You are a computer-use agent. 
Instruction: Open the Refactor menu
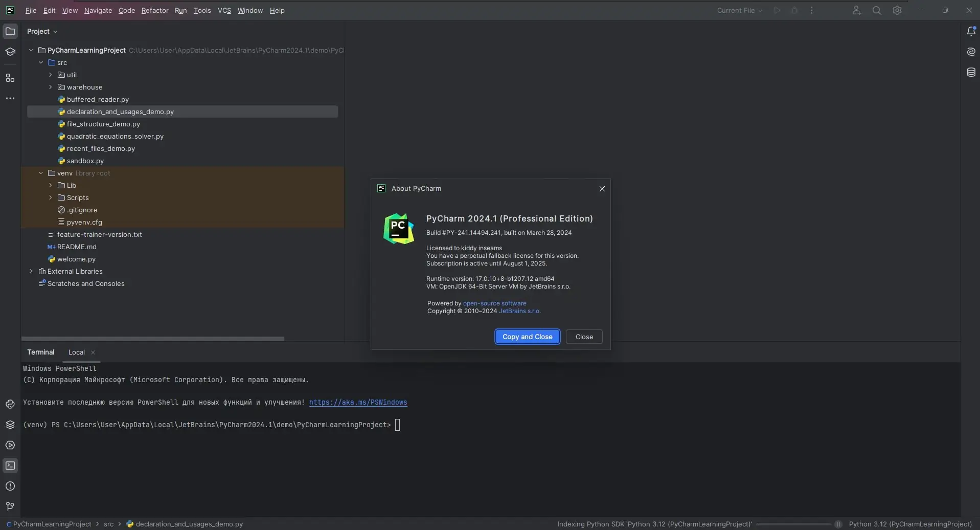pos(155,10)
